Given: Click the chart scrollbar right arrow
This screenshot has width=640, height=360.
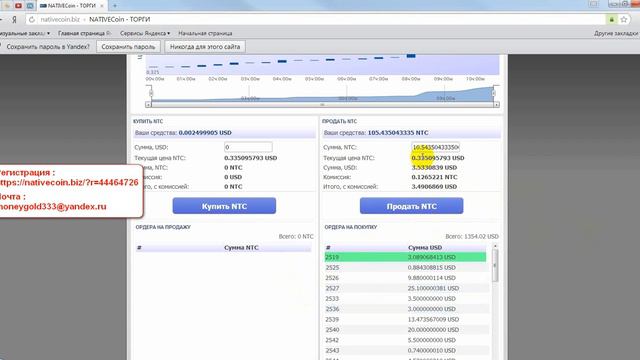Looking at the screenshot, I should 497,105.
